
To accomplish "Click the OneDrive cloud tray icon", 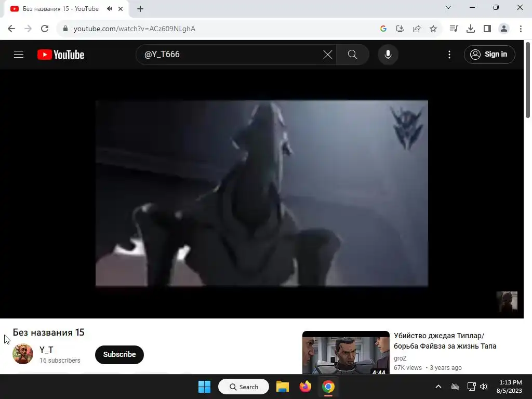I will point(455,387).
